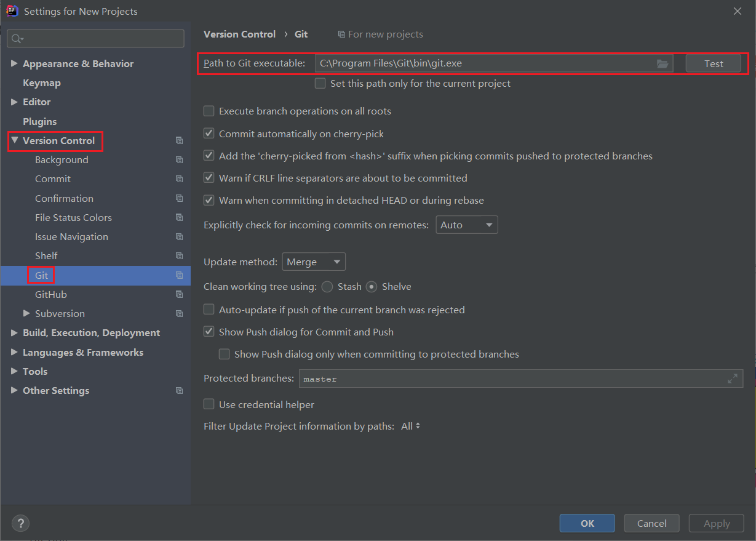756x541 pixels.
Task: Open the Update method Merge dropdown
Action: pyautogui.click(x=314, y=262)
